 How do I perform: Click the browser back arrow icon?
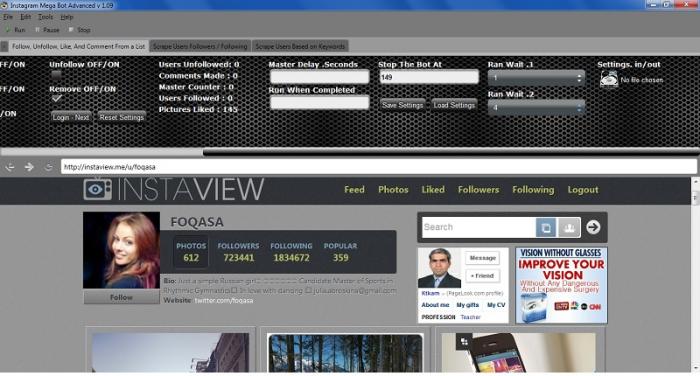pos(10,167)
